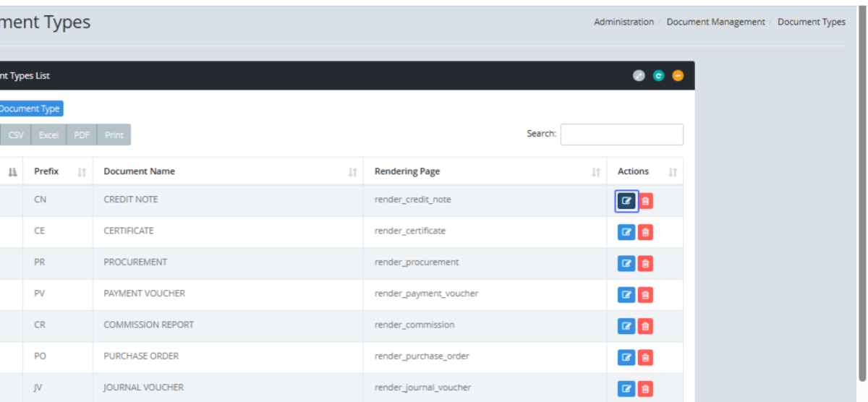Viewport: 868px width, 402px height.
Task: Delete the COMMISSION REPORT entry
Action: coord(645,326)
